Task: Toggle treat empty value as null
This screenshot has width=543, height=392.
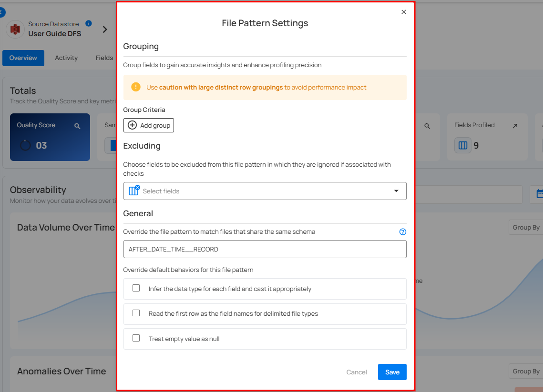Action: [136, 338]
